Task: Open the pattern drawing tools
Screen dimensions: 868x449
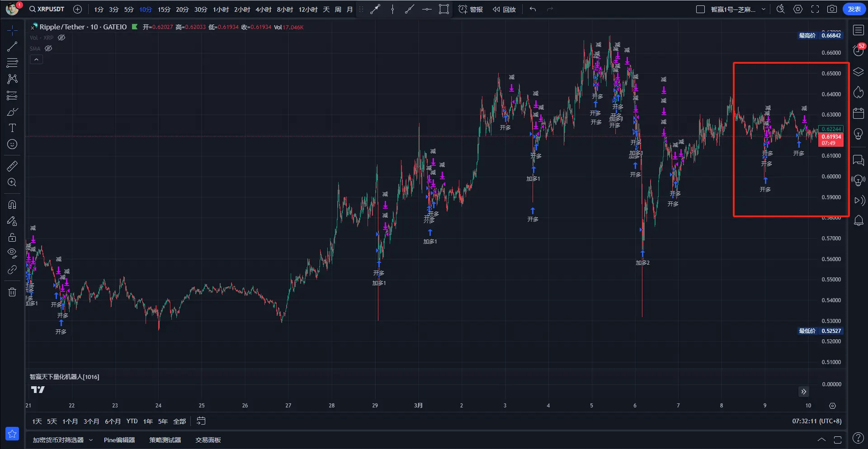Action: (12, 79)
